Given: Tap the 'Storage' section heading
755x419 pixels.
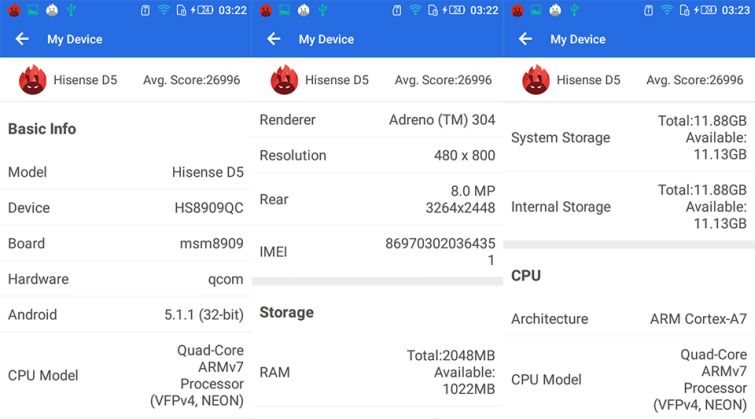Looking at the screenshot, I should (x=286, y=312).
